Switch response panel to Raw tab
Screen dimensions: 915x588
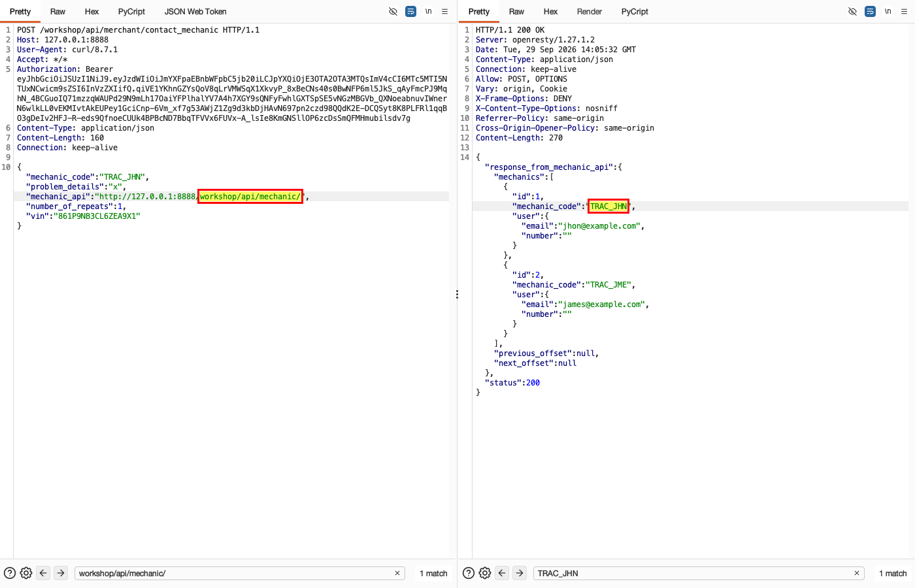(x=516, y=12)
